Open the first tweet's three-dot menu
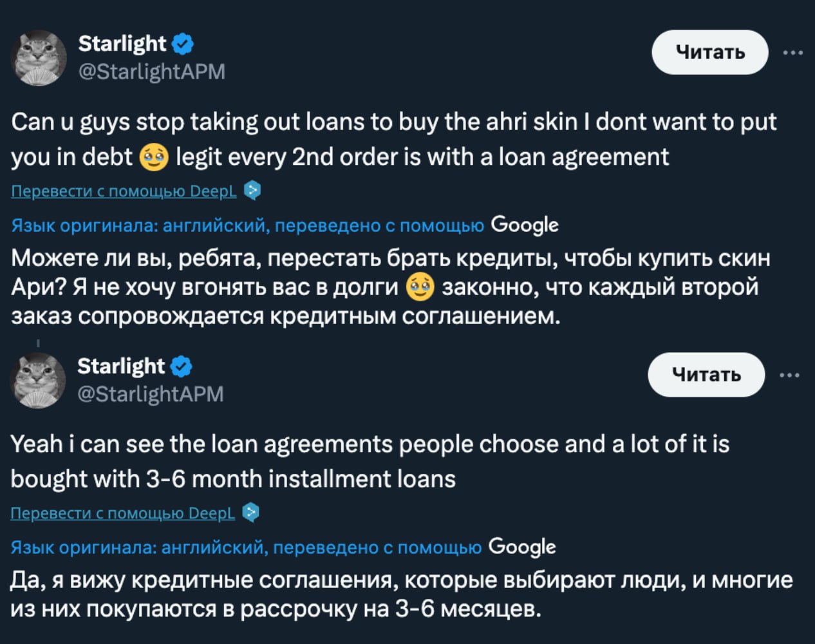 [x=792, y=53]
